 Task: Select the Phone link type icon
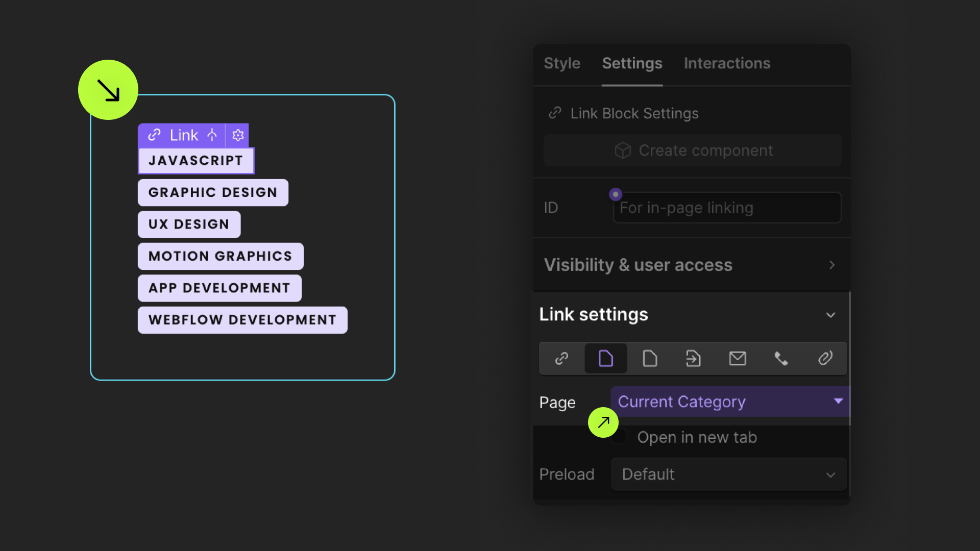click(x=781, y=359)
